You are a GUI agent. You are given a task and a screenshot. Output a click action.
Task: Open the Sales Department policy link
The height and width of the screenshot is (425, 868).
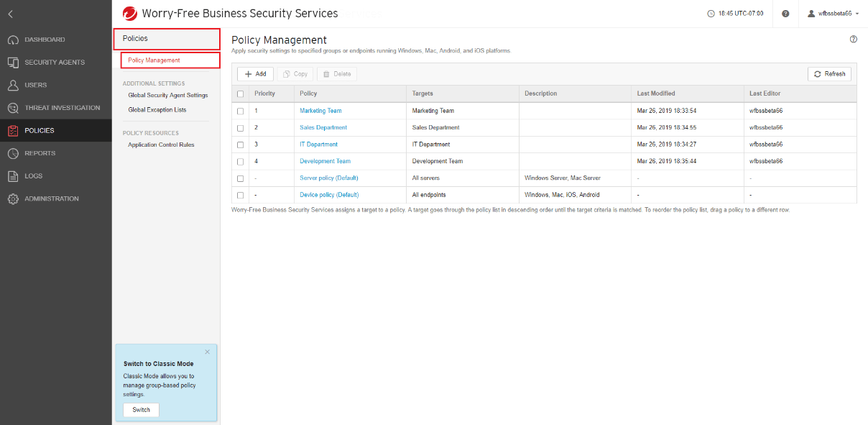coord(323,127)
